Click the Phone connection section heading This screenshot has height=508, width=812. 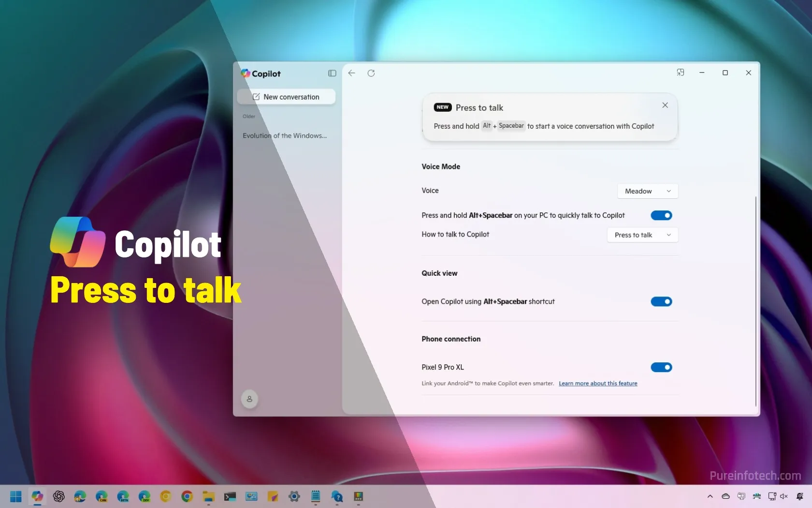coord(451,339)
